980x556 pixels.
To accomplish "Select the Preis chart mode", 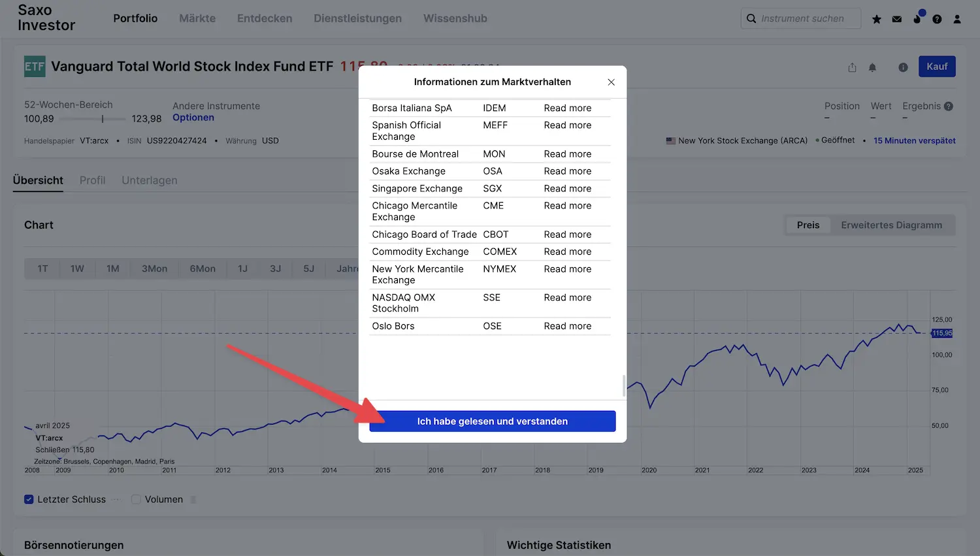I will [808, 225].
